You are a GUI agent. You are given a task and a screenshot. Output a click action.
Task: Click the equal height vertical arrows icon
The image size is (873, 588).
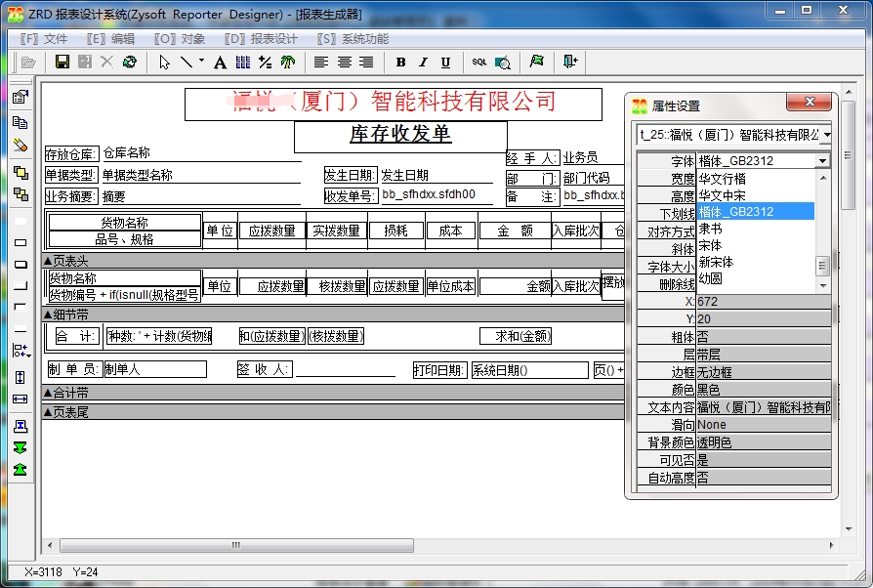21,378
